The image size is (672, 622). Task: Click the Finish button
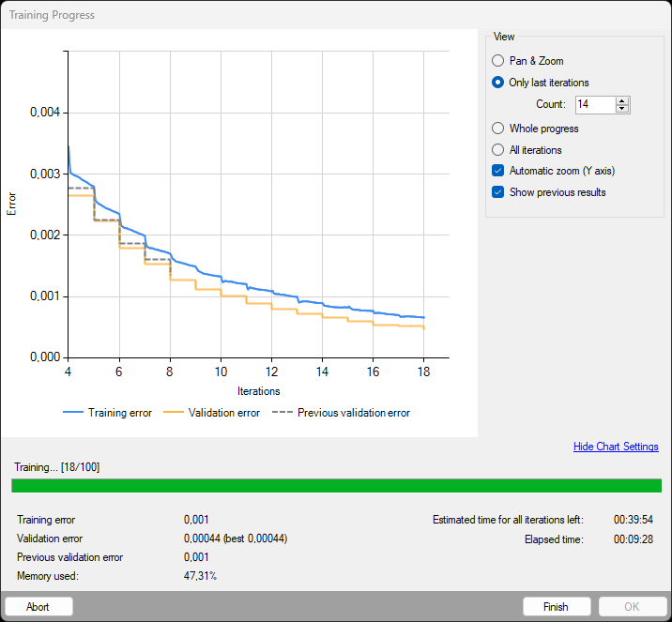click(557, 607)
